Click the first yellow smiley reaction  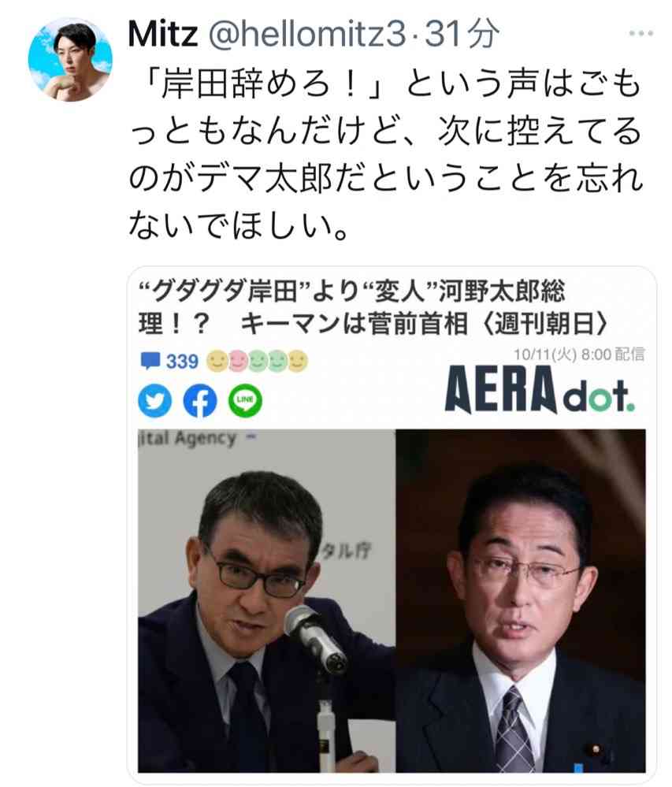(217, 361)
